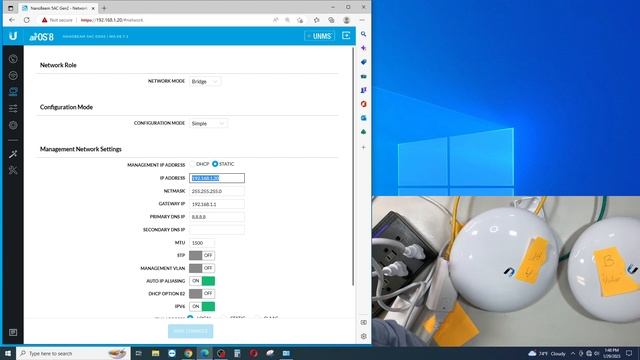Open the log panel icon at sidebar bottom
This screenshot has height=360, width=640.
click(x=13, y=332)
